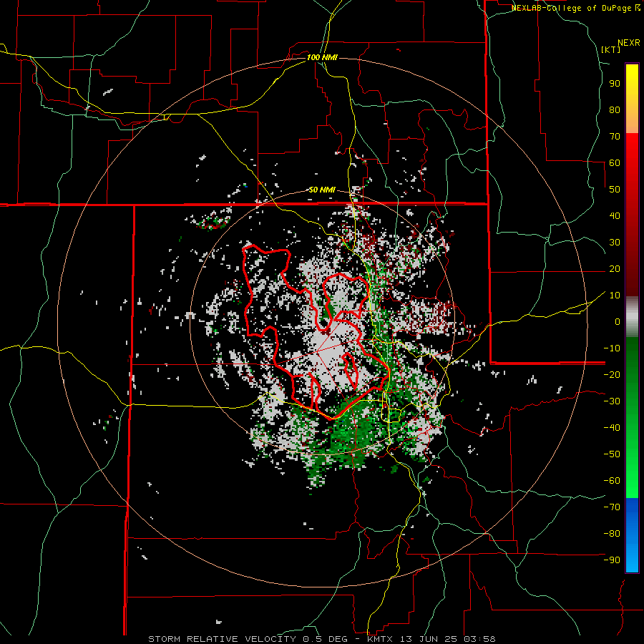Select the -70 value on velocity scale

612,507
